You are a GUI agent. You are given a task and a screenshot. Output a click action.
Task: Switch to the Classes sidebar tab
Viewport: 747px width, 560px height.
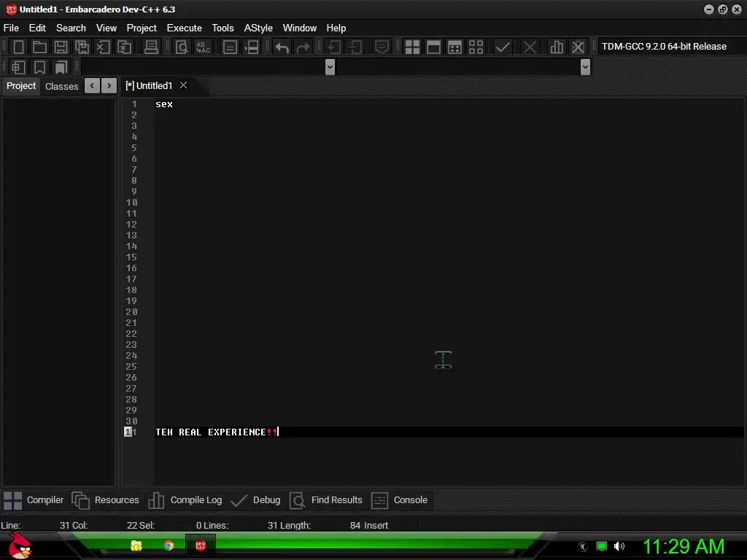[61, 86]
